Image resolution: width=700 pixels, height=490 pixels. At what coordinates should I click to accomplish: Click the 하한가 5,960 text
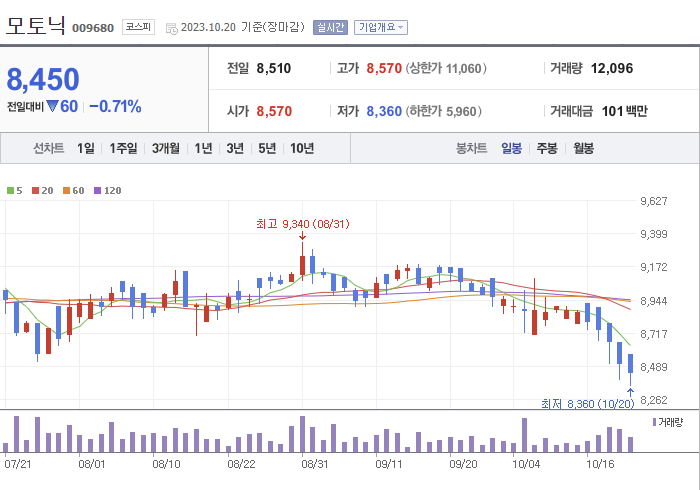444,111
